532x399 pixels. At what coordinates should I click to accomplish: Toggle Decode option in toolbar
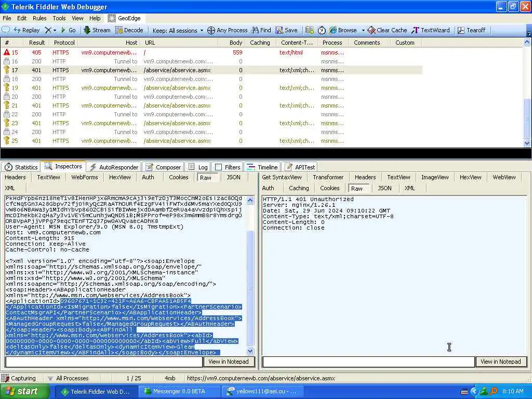coord(129,30)
